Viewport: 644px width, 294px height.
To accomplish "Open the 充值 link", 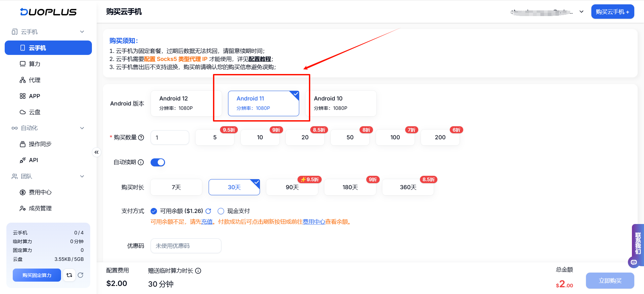I will pyautogui.click(x=207, y=222).
